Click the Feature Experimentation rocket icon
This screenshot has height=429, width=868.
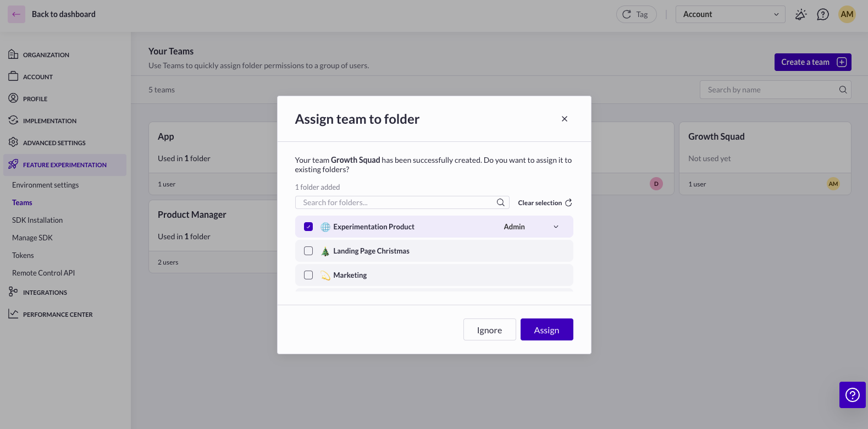[x=13, y=164]
